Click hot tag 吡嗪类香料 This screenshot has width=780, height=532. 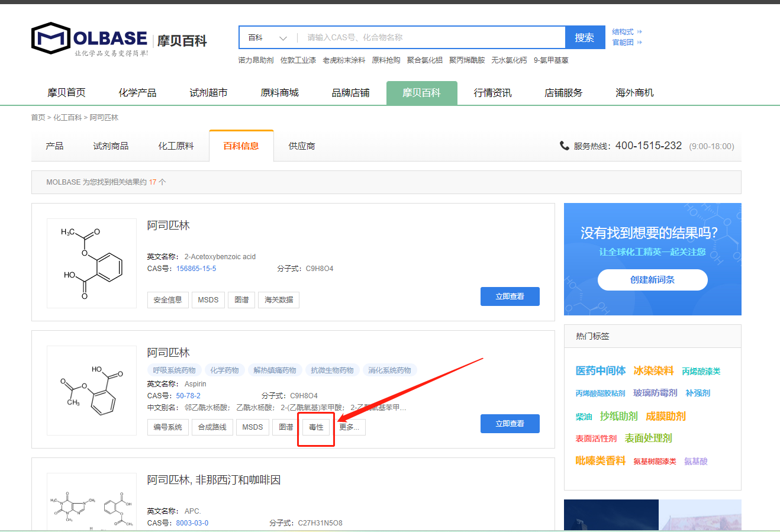(601, 461)
